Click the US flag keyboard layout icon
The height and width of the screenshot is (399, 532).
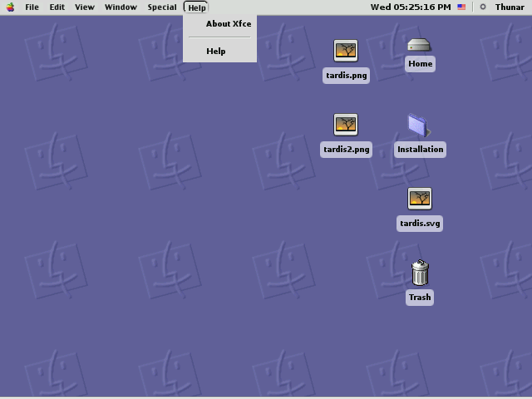461,7
